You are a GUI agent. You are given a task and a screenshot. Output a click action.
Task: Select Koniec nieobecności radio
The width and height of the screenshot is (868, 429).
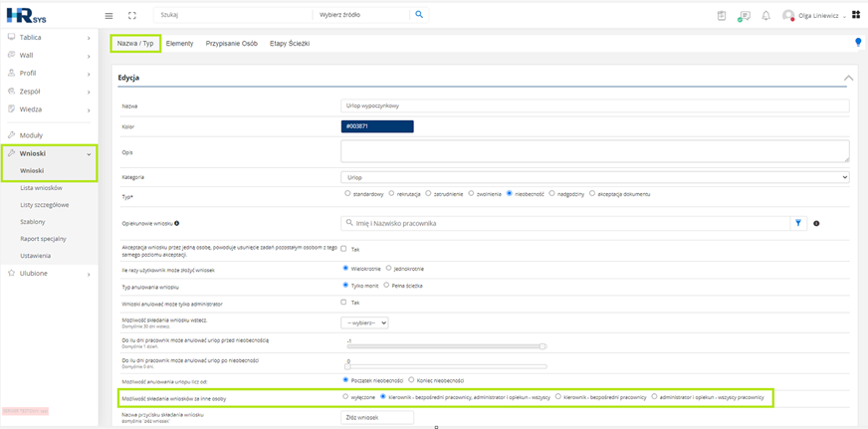[411, 380]
